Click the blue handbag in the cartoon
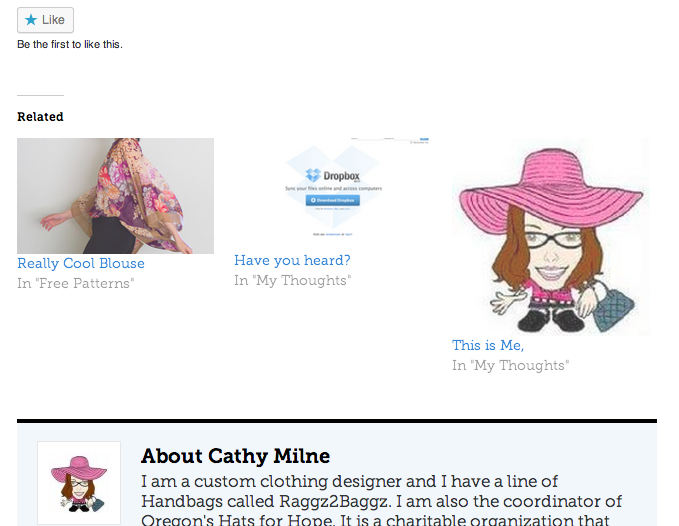This screenshot has height=526, width=679. coord(613,307)
